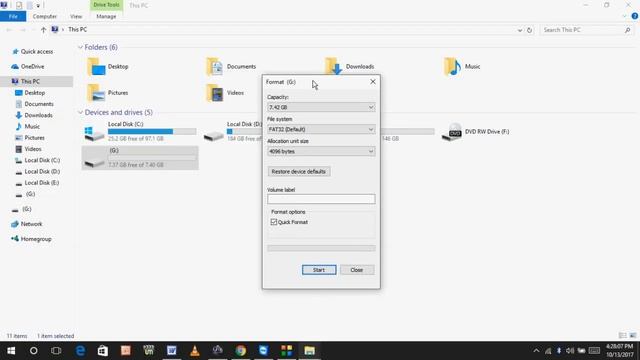Image resolution: width=640 pixels, height=360 pixels.
Task: Open Task View on taskbar
Action: 56,351
